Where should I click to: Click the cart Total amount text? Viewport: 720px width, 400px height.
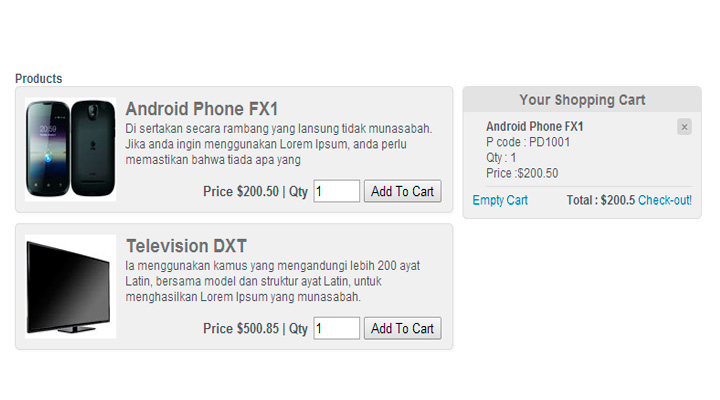coord(601,200)
